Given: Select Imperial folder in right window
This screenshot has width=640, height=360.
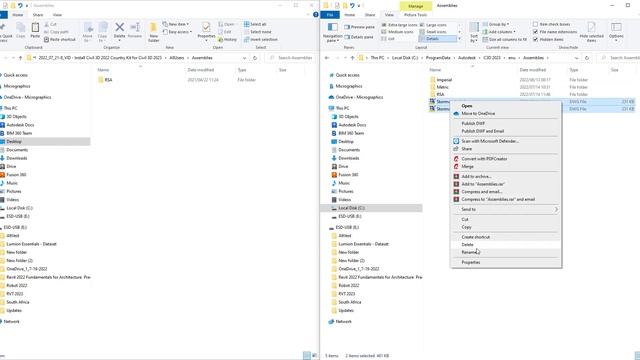Looking at the screenshot, I should click(444, 80).
